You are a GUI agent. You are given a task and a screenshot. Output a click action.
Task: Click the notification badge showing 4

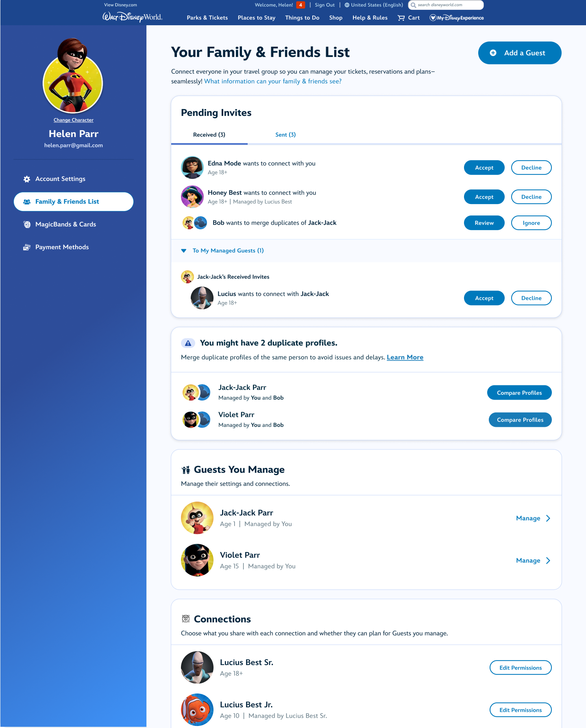coord(301,5)
